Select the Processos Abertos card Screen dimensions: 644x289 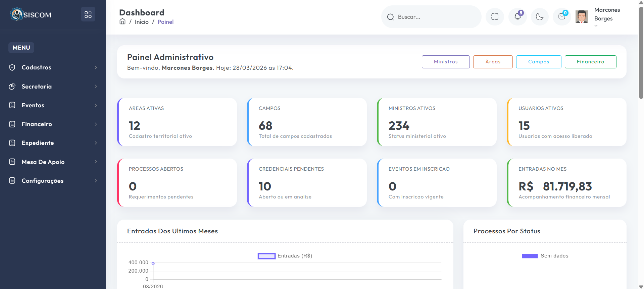click(x=177, y=183)
